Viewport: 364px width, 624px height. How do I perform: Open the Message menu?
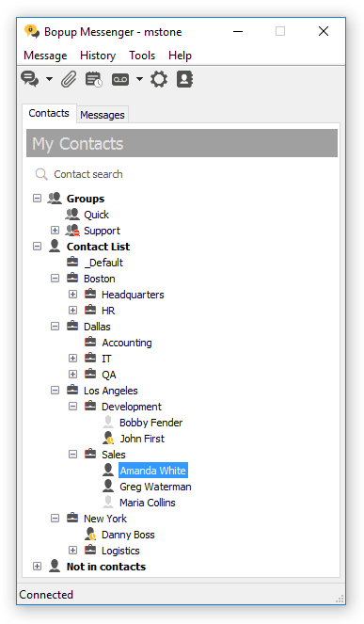pos(45,56)
